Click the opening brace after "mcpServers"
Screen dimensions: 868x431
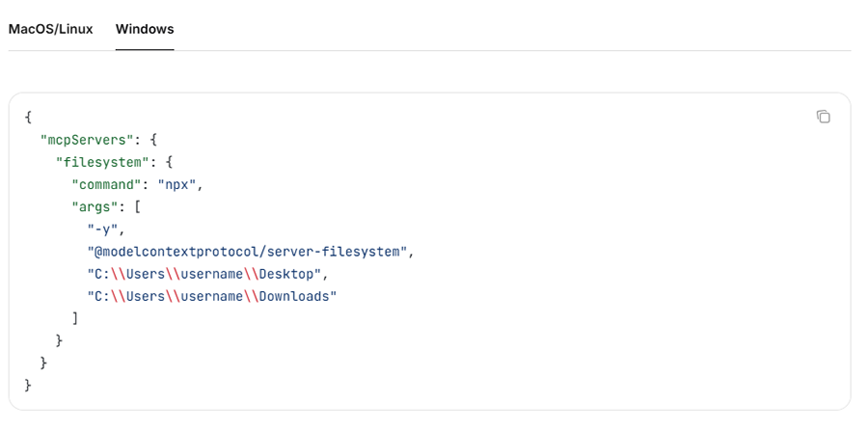(155, 139)
